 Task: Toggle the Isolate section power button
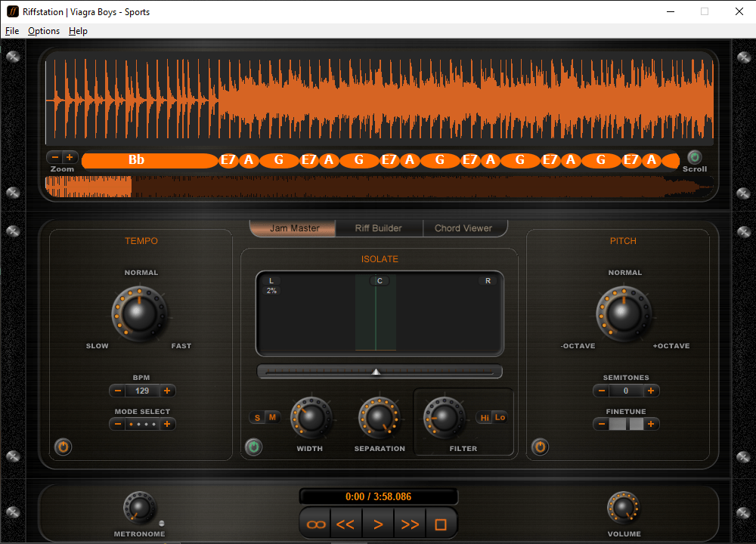coord(253,447)
